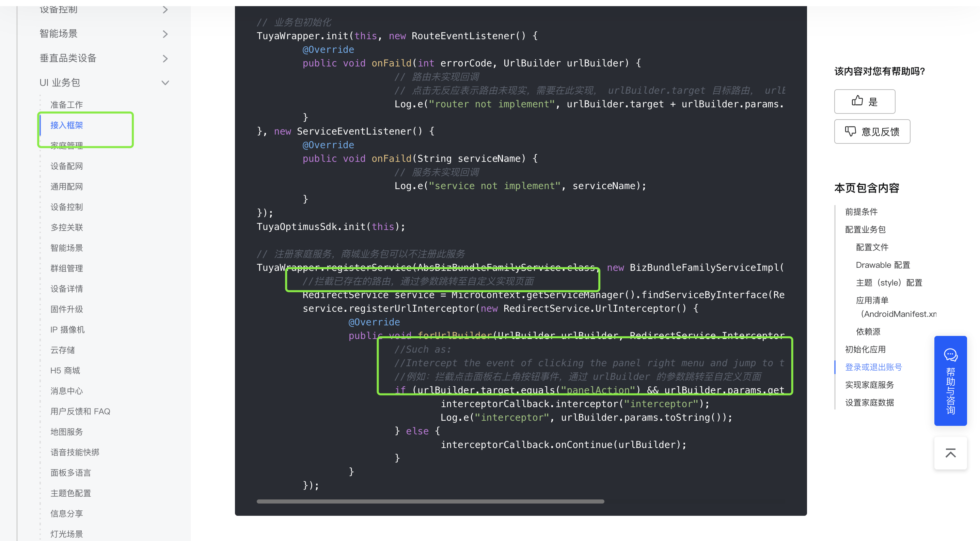This screenshot has height=541, width=980.
Task: Jump to Drawable 配置 section
Action: [x=883, y=265]
